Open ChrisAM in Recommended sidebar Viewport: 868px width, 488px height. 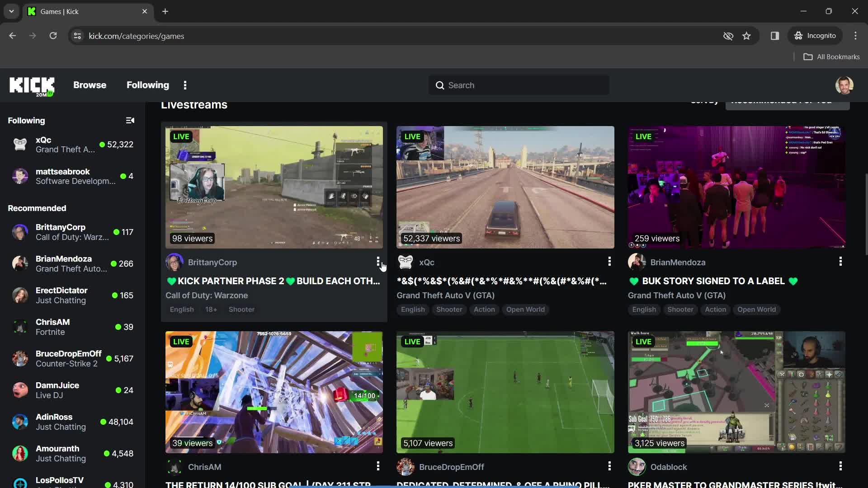pos(72,327)
